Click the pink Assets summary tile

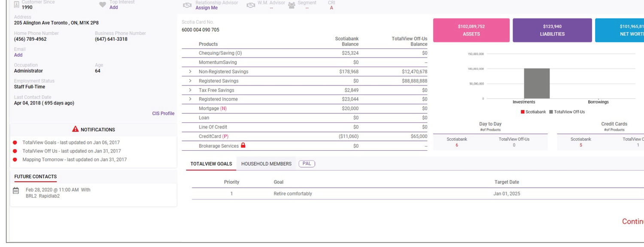coord(471,30)
